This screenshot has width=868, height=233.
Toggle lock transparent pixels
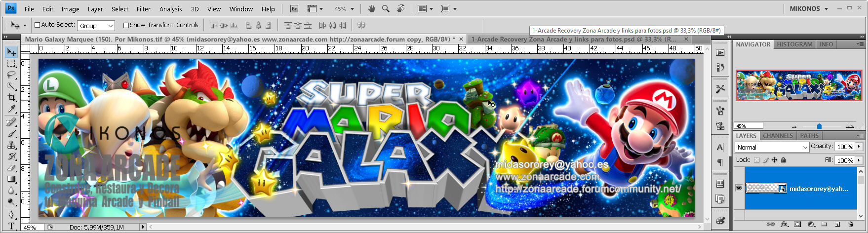[756, 160]
